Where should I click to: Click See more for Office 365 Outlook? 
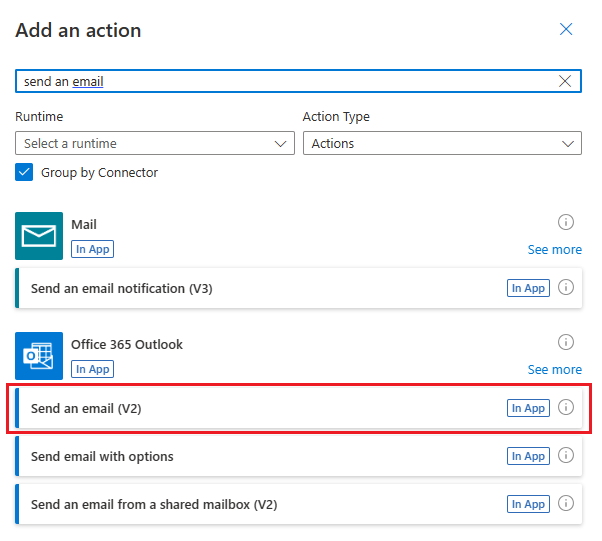[x=554, y=369]
